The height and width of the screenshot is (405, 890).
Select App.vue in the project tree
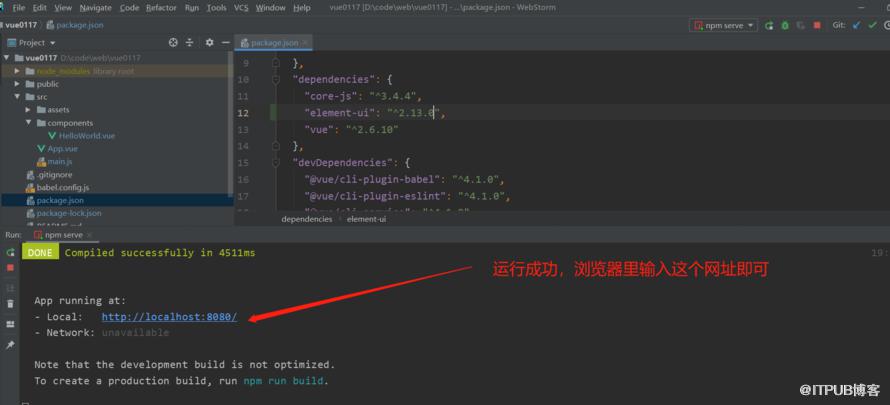[x=62, y=149]
